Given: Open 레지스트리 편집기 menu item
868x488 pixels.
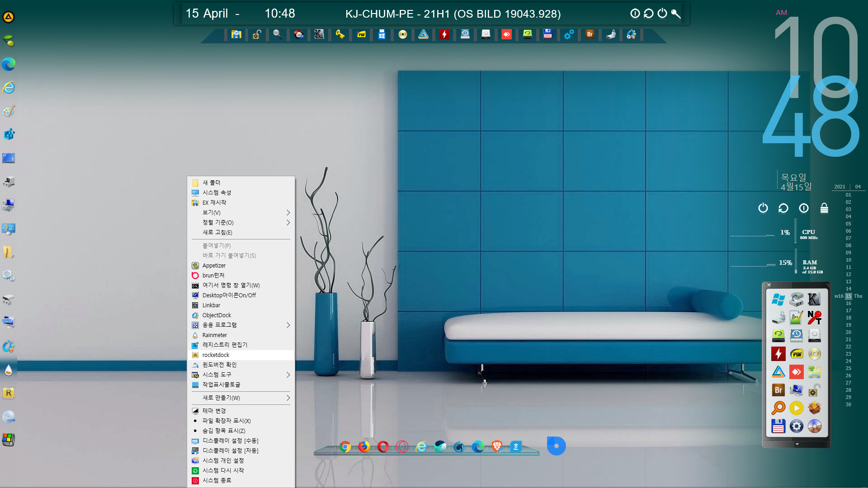Looking at the screenshot, I should point(241,345).
